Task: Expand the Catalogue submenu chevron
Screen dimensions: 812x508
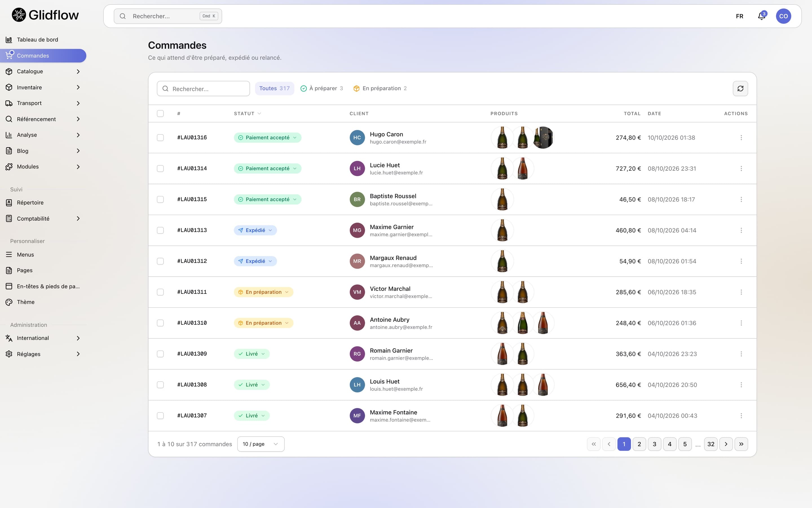Action: click(78, 71)
